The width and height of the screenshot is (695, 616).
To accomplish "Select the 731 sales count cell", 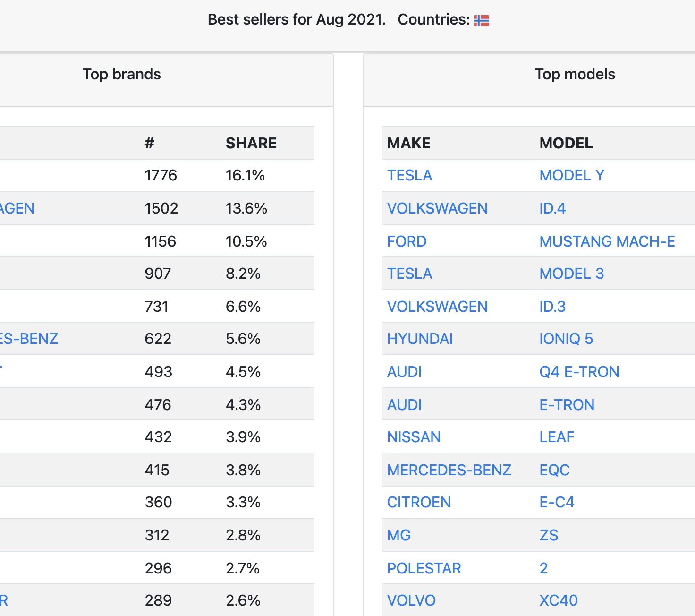I will [157, 307].
